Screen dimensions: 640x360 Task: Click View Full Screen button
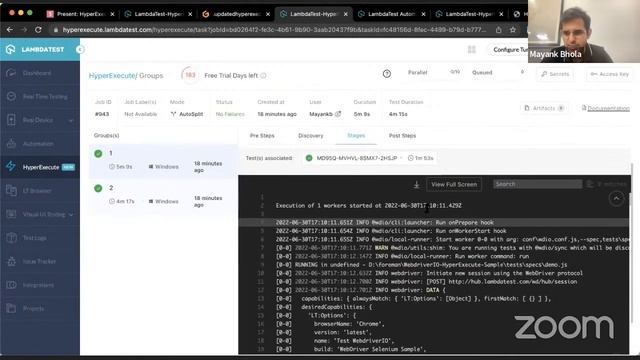coord(454,184)
